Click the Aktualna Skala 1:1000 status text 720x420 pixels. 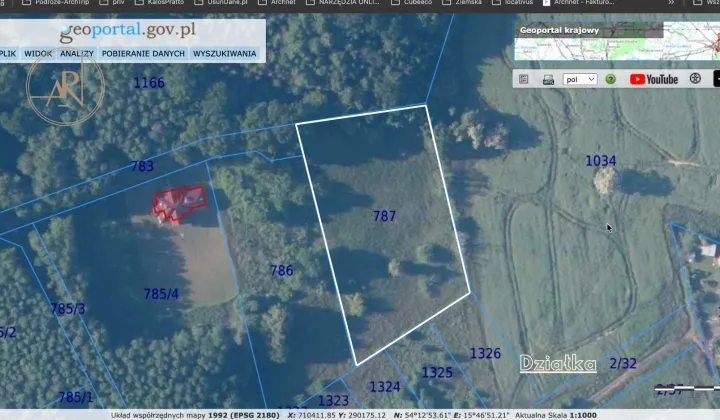(556, 415)
